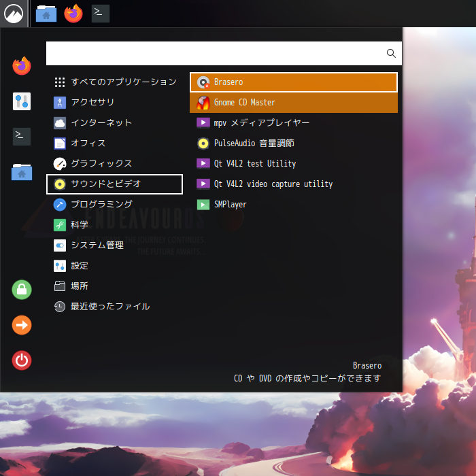Click the Gnome CD Master flame icon
This screenshot has width=476, height=476.
[203, 103]
